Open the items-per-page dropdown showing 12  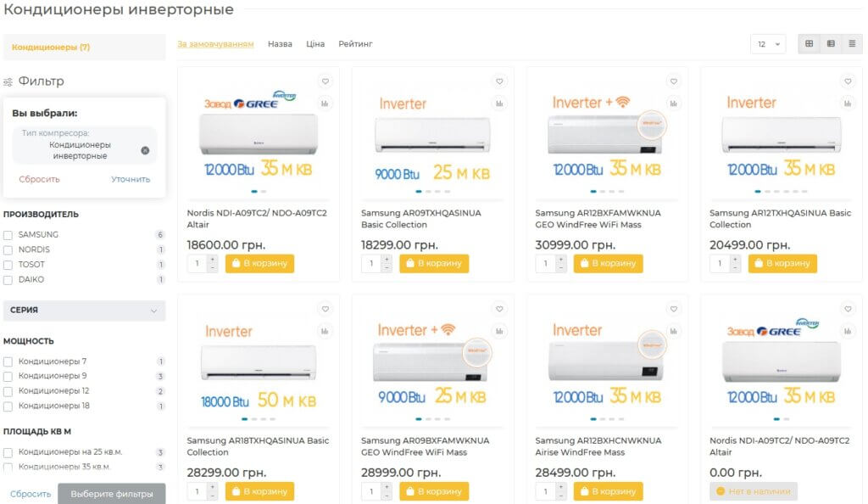[x=768, y=44]
